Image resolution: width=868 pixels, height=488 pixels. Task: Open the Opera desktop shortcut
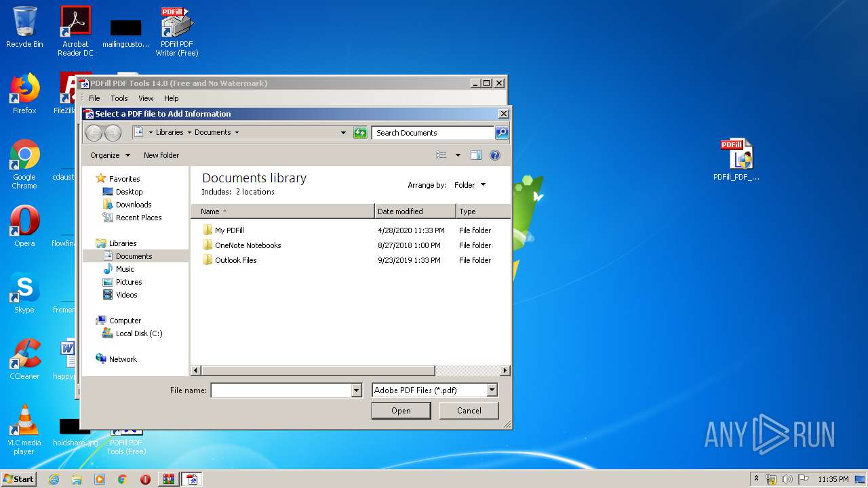coord(24,227)
